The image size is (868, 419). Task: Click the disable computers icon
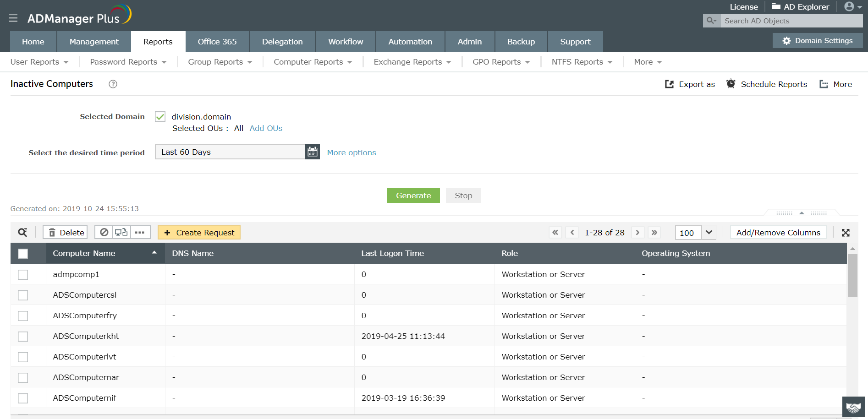click(104, 233)
